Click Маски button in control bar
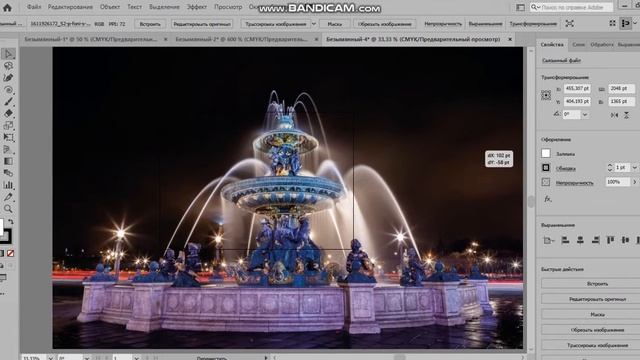 (335, 24)
